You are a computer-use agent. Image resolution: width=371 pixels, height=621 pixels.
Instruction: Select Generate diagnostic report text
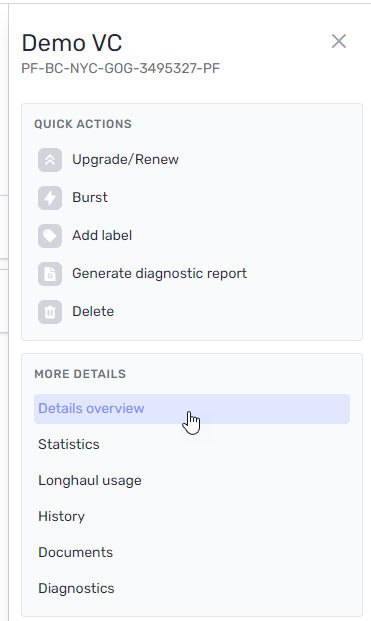159,273
